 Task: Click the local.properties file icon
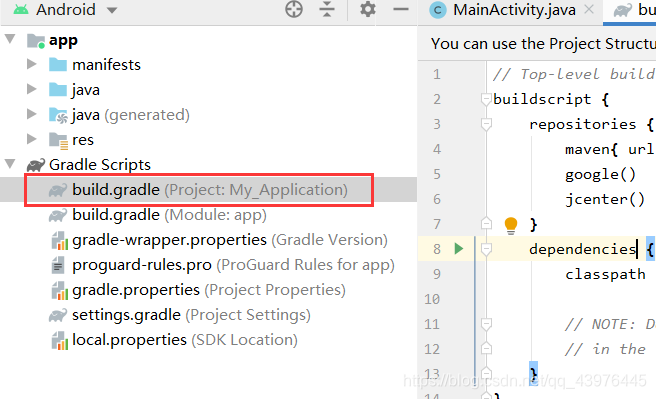click(x=59, y=340)
